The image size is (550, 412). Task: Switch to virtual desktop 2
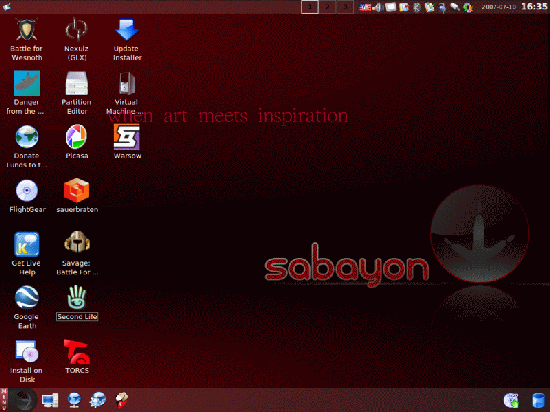coord(328,7)
